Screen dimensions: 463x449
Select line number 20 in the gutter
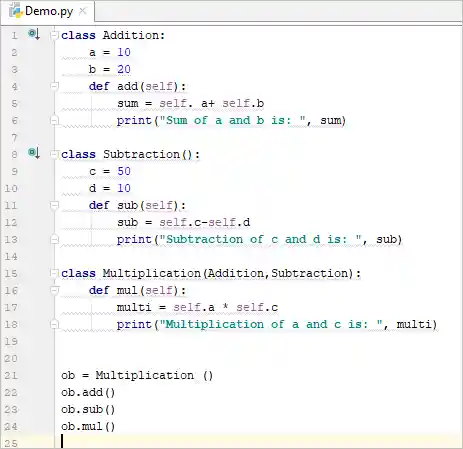pos(11,358)
